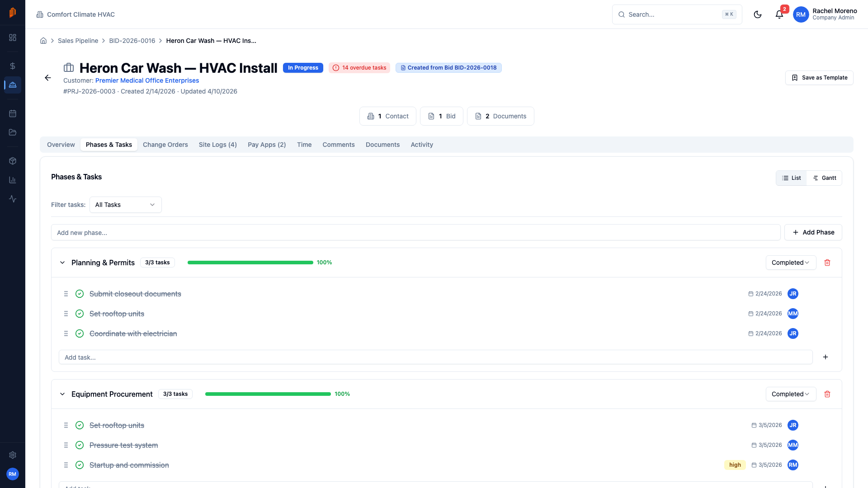
Task: Open the Comments tab
Action: point(339,145)
